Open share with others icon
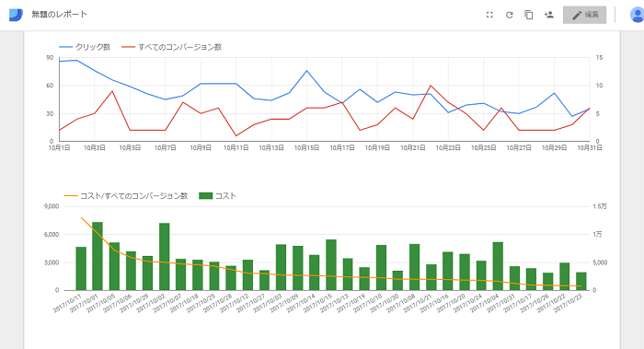This screenshot has height=349, width=644. 548,15
